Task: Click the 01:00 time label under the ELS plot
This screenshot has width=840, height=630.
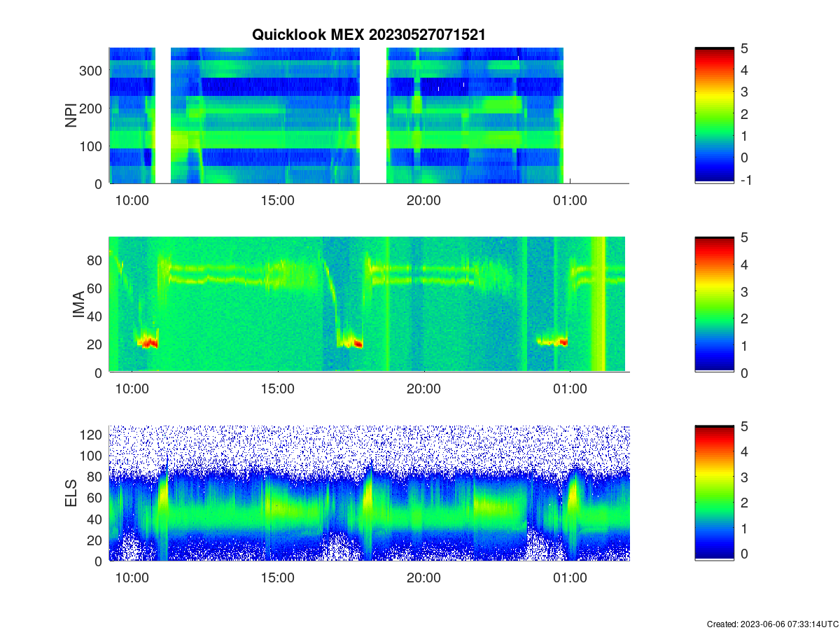Action: click(x=570, y=578)
